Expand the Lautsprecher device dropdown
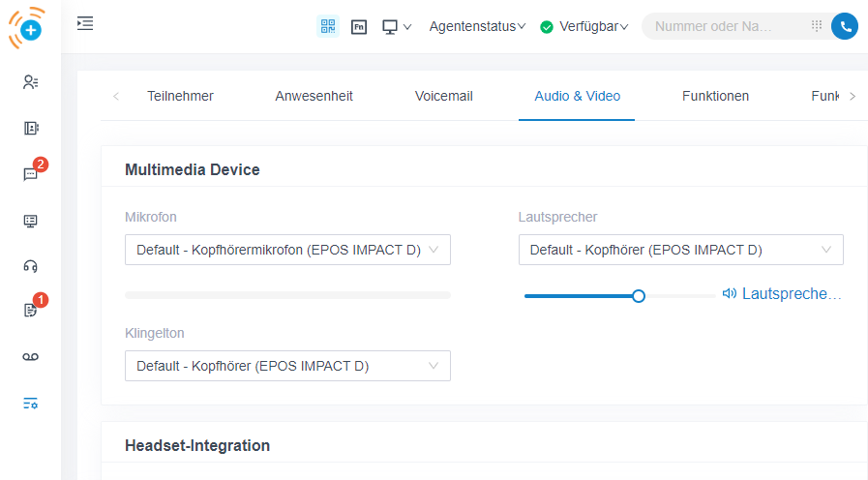868x480 pixels. 680,250
